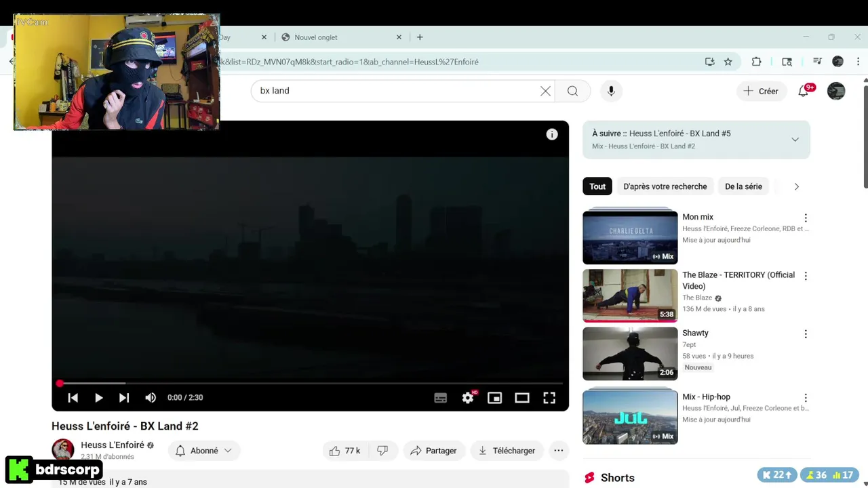868x488 pixels.
Task: Dislike the video
Action: pos(382,451)
